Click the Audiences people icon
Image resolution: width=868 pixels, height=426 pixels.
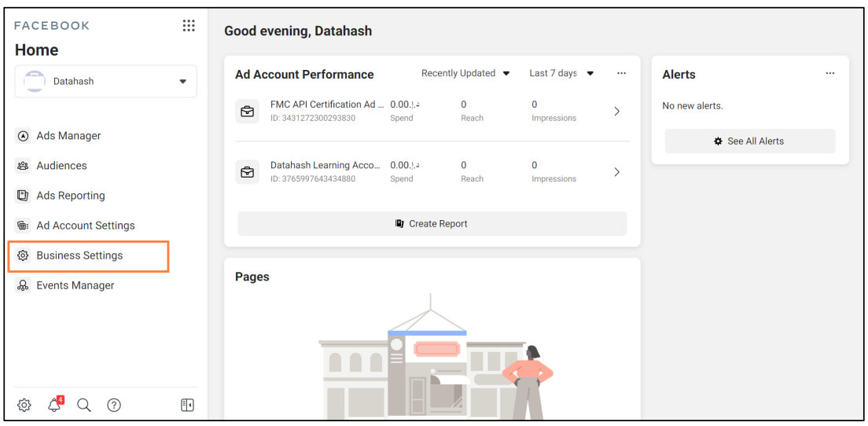click(x=24, y=166)
